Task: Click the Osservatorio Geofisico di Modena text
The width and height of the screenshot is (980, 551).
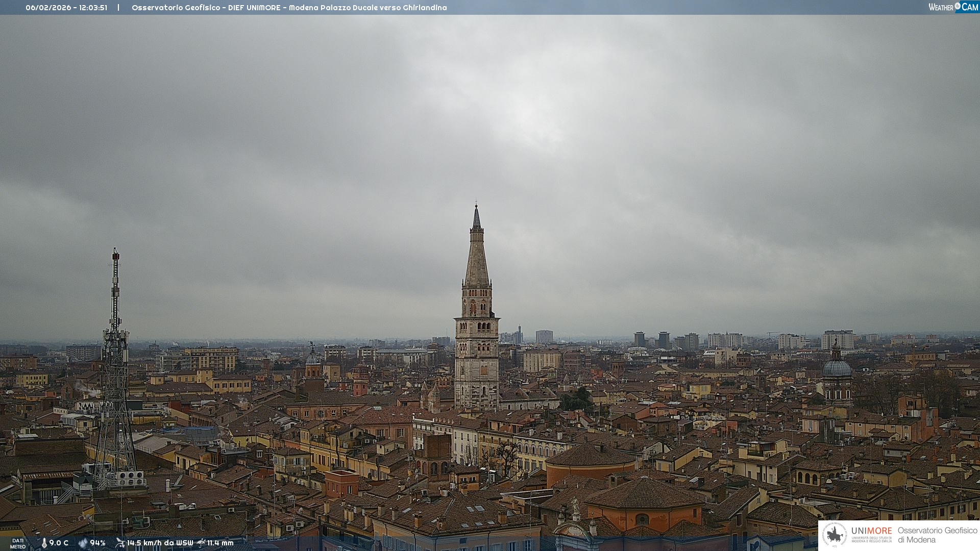Action: click(x=937, y=535)
